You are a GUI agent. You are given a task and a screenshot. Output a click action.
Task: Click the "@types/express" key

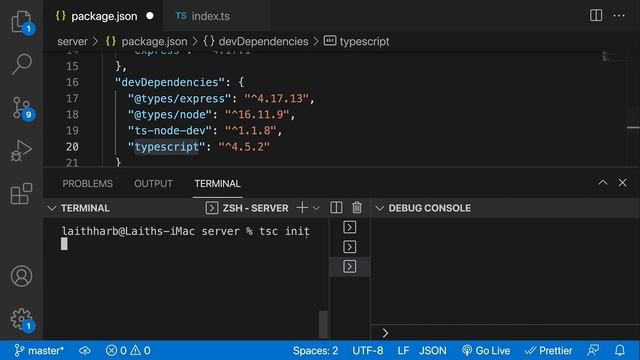[x=179, y=98]
